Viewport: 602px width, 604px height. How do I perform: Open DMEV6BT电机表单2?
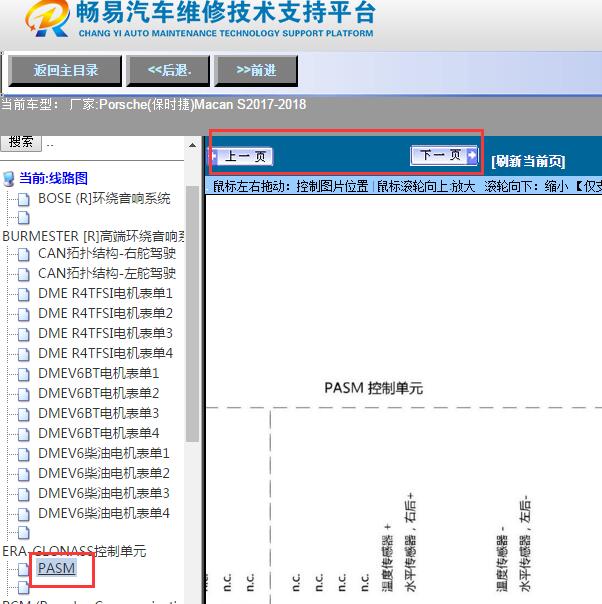click(x=98, y=394)
